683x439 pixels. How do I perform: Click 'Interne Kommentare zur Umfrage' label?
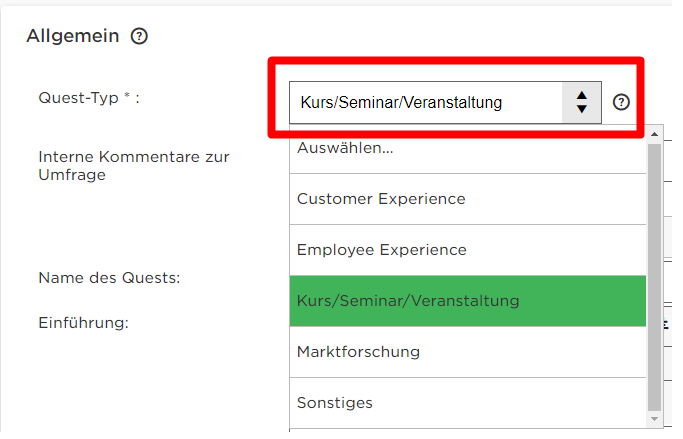(133, 166)
